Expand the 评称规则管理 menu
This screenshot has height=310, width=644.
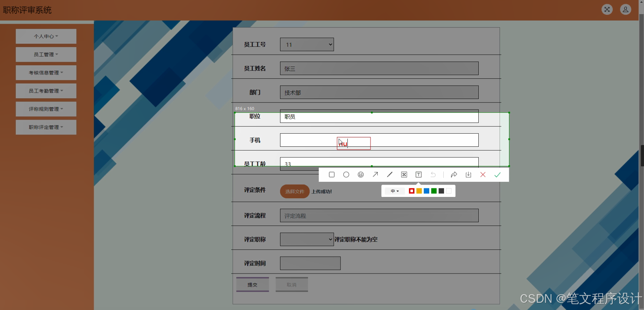click(x=46, y=109)
